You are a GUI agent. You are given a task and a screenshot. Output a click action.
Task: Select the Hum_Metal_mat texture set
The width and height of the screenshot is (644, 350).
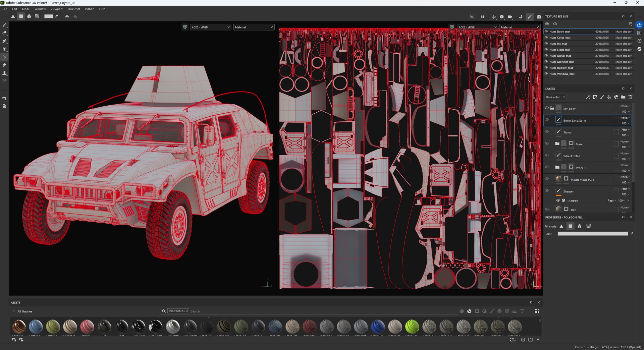coord(588,56)
